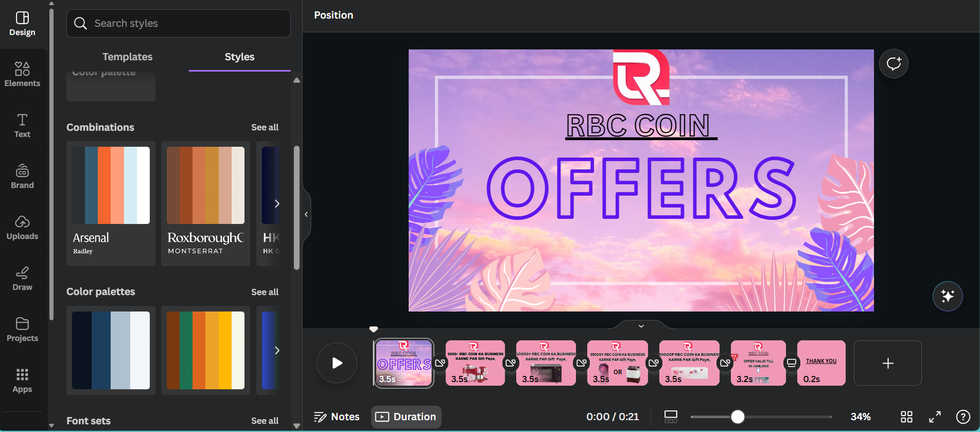Collapse the timeline with chevron down
The width and height of the screenshot is (980, 432).
[x=641, y=326]
